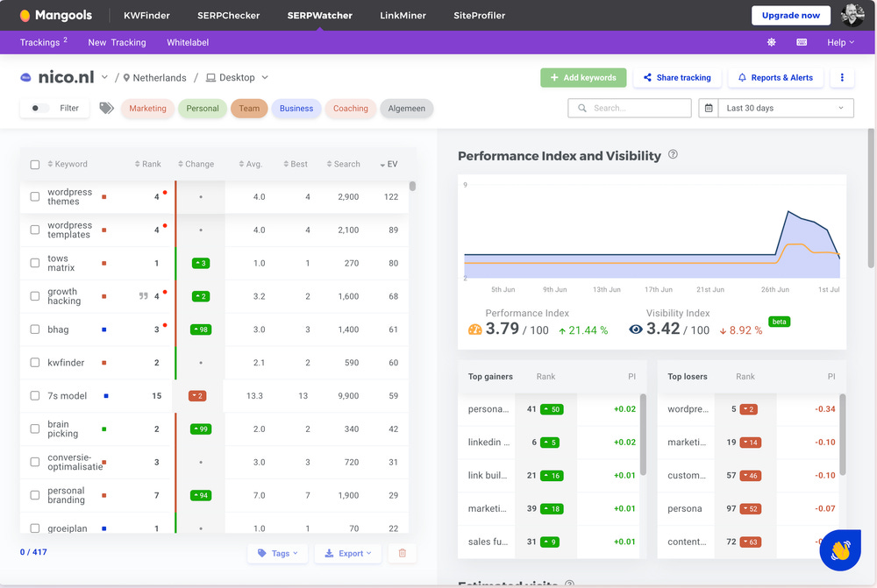Check the wordpress themes row checkbox
Image resolution: width=877 pixels, height=588 pixels.
35,197
